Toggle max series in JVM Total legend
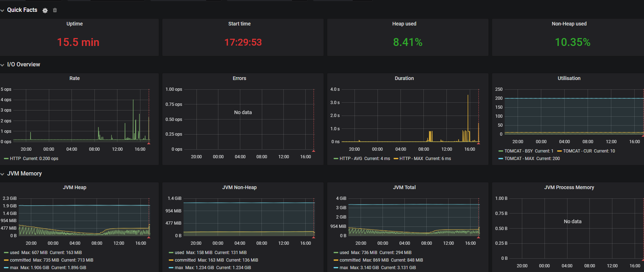Screen dimensions: 644x272 [344, 268]
